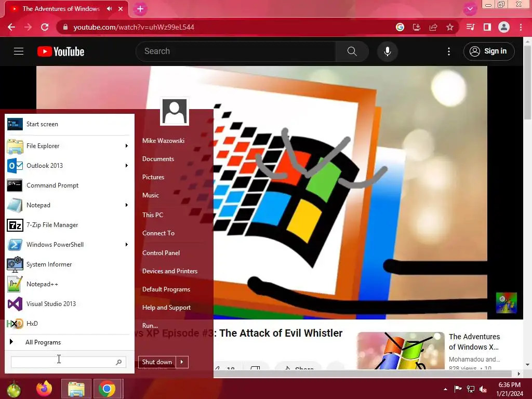Reload the YouTube page

point(45,27)
